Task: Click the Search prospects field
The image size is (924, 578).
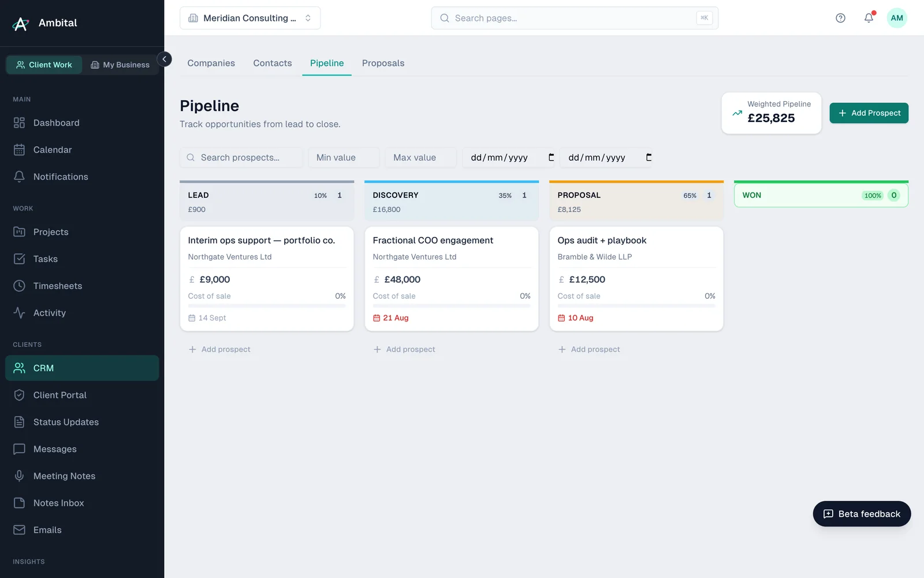Action: [241, 157]
